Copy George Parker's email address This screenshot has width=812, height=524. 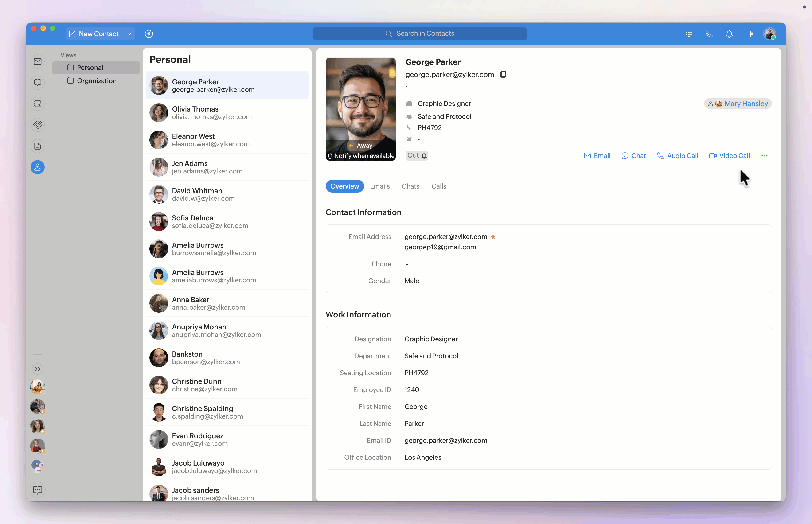coord(503,74)
